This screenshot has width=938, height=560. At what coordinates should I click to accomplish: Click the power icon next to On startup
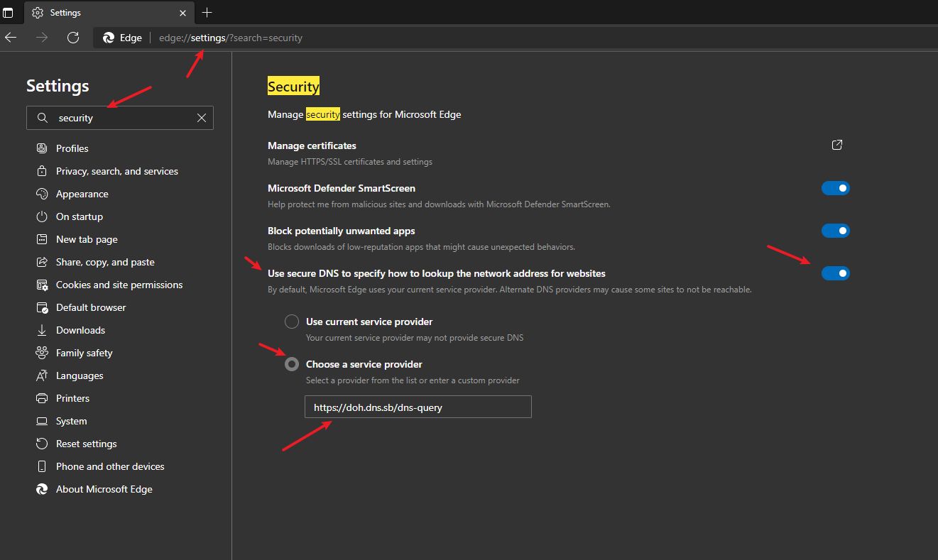[42, 216]
